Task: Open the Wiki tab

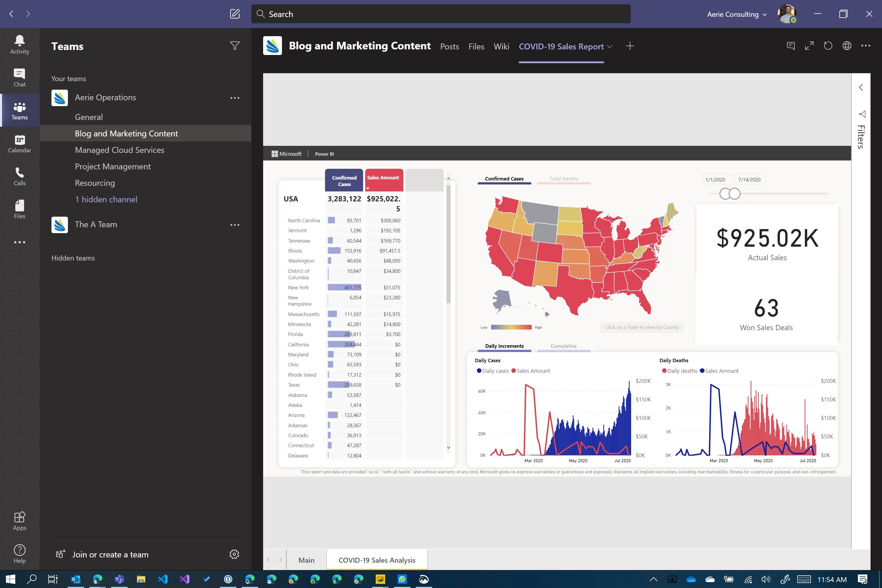Action: click(x=501, y=46)
